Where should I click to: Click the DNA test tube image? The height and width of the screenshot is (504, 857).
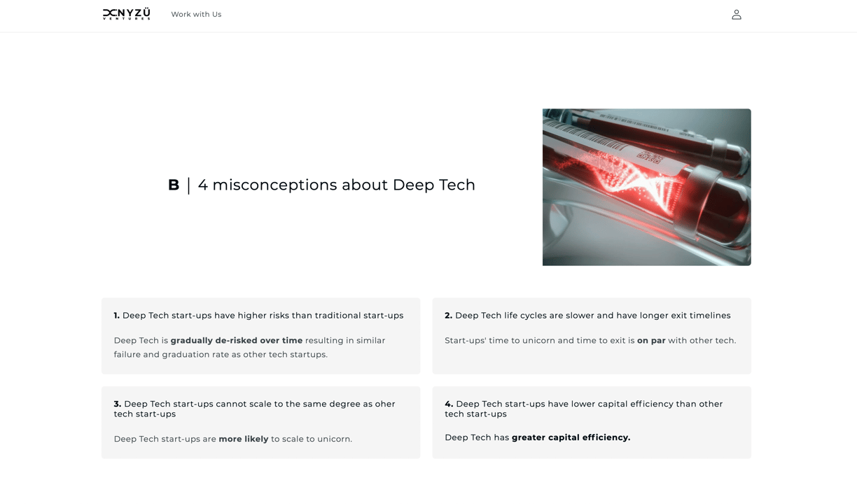click(x=646, y=187)
